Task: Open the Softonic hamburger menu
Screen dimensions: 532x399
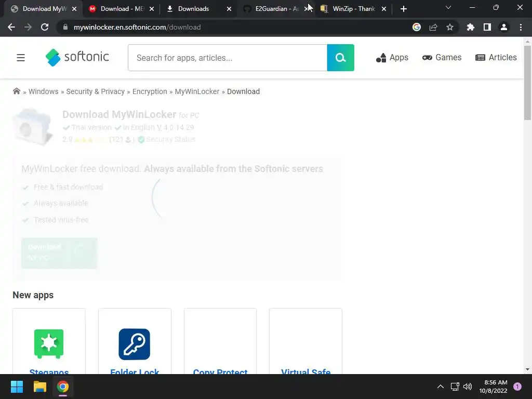Action: (21, 58)
